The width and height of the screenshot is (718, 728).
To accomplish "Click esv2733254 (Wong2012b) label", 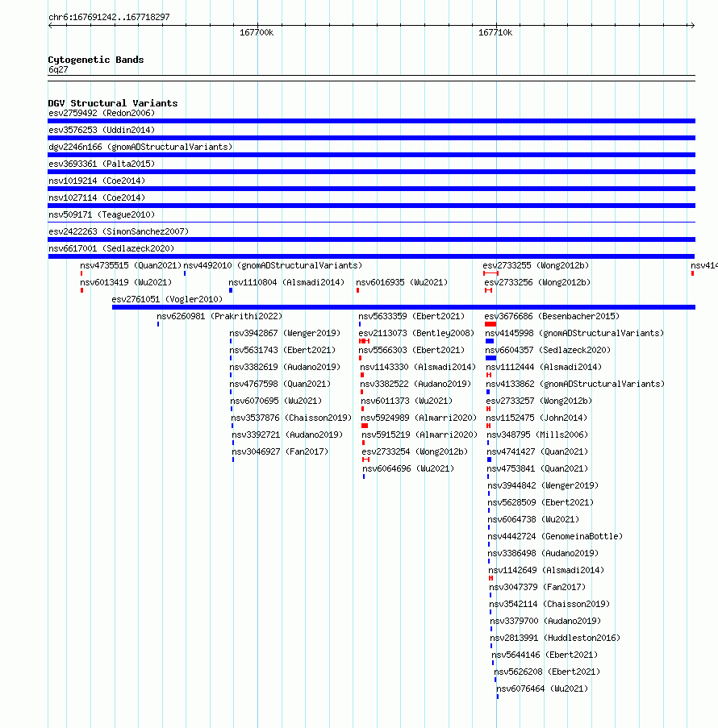I will coord(415,452).
